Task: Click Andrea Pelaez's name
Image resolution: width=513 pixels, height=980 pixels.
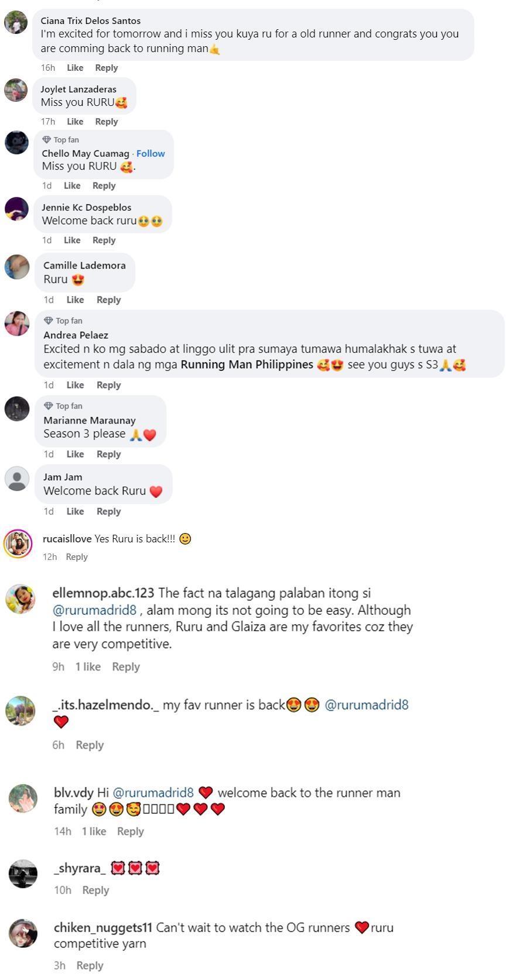Action: pyautogui.click(x=76, y=335)
